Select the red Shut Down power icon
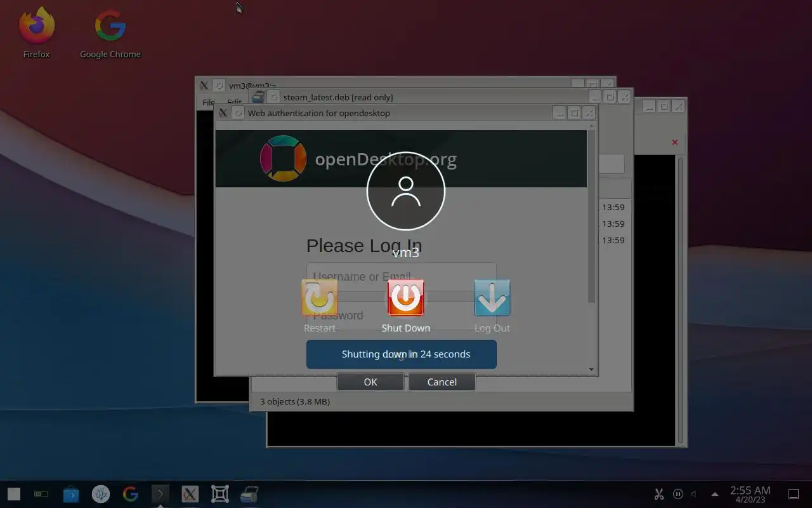Screen dimensions: 812x508 click(406, 298)
